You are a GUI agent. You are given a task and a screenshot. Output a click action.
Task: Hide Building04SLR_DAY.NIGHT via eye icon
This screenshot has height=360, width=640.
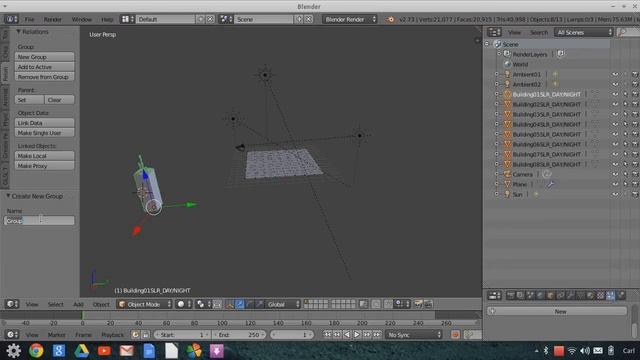point(615,124)
